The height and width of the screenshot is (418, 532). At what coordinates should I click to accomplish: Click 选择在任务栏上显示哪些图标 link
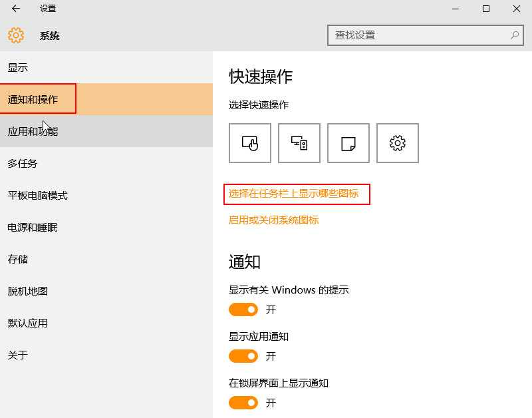[293, 194]
